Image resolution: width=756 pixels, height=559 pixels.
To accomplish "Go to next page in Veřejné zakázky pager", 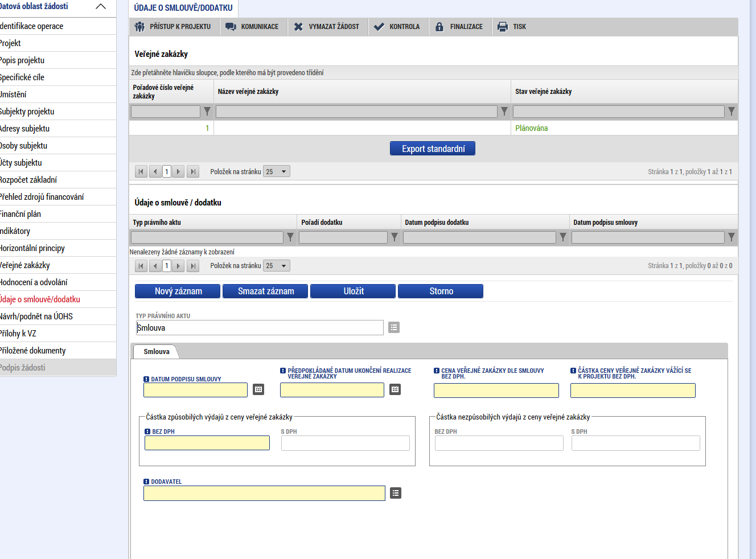I will point(178,171).
